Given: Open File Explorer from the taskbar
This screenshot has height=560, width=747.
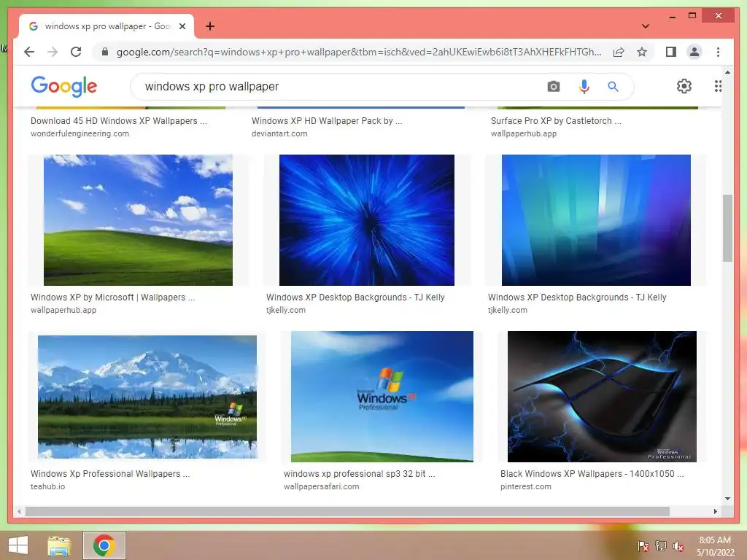Looking at the screenshot, I should click(x=59, y=545).
